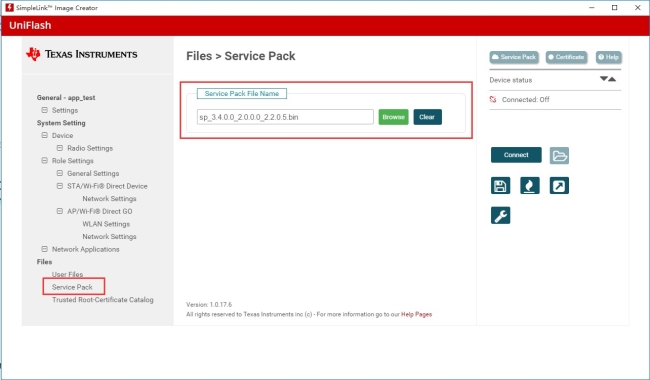Click the SimpleLink app icon in title bar
Screen dimensions: 650x380
(x=9, y=7)
